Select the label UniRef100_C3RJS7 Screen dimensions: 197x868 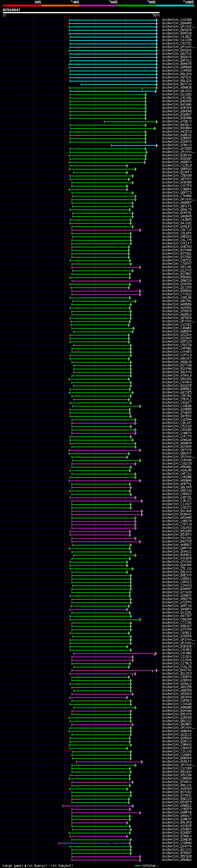[177, 501]
